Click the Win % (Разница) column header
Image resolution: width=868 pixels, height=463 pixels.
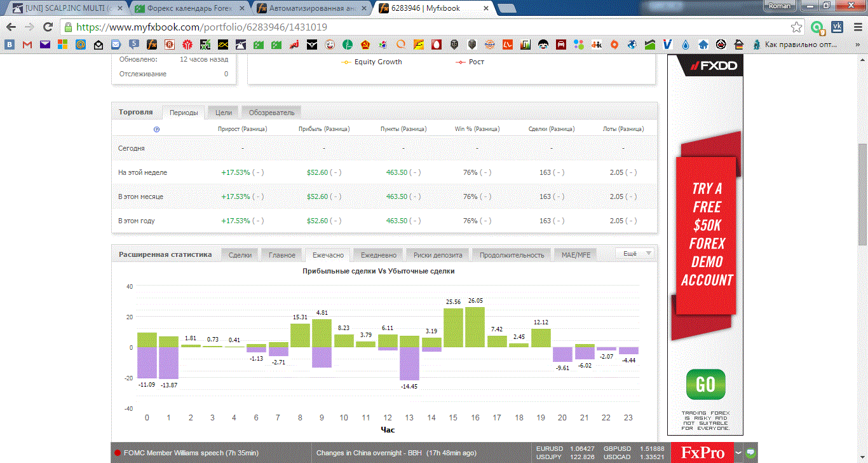coord(477,129)
